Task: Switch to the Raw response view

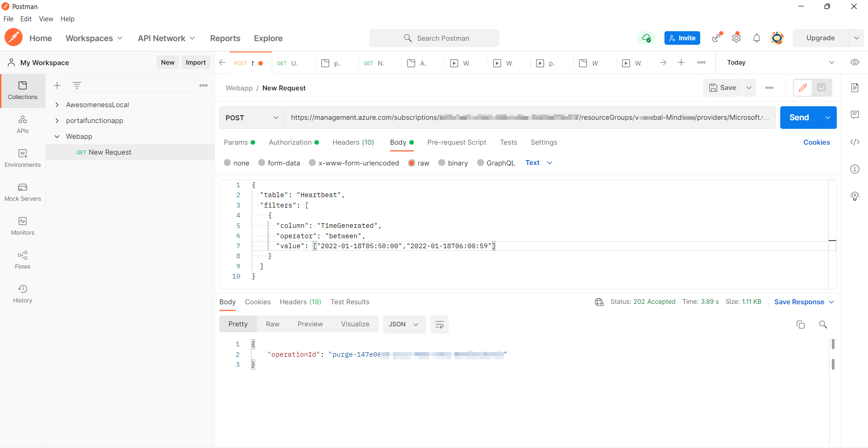Action: click(x=273, y=324)
